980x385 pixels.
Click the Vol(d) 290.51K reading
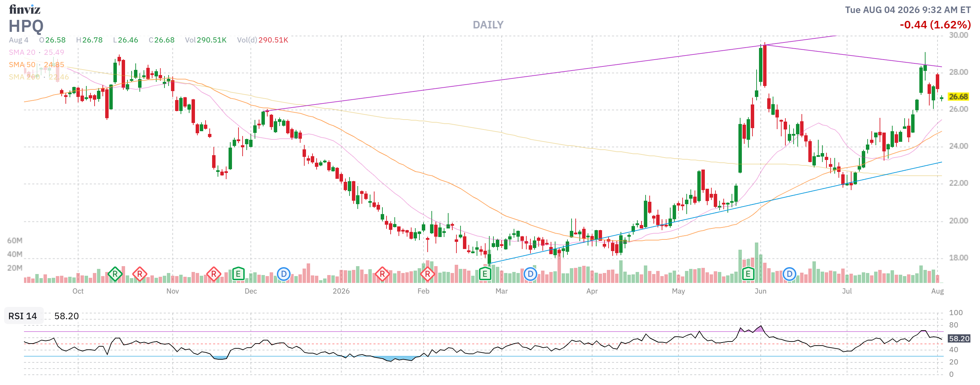pyautogui.click(x=262, y=40)
